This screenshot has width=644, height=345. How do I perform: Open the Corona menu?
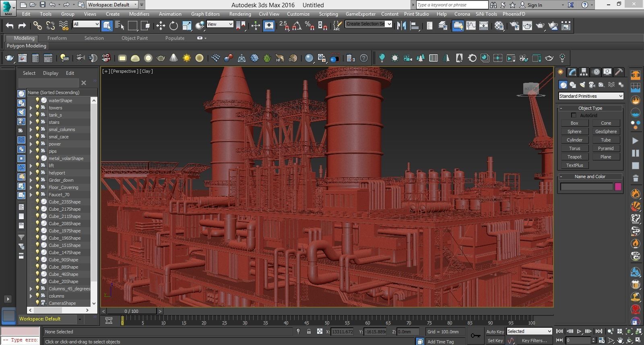pos(462,14)
